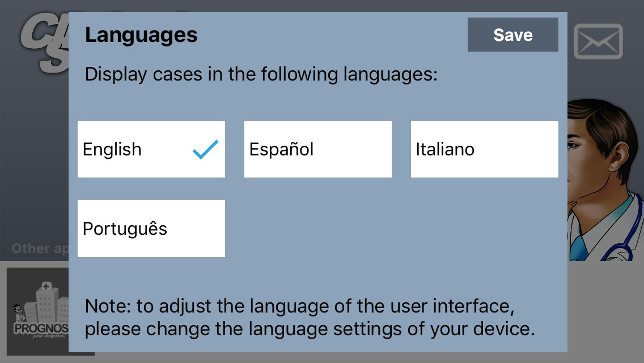Screen dimensions: 644x363
Task: Click the dimmed background left of the dialog
Action: 34,170
